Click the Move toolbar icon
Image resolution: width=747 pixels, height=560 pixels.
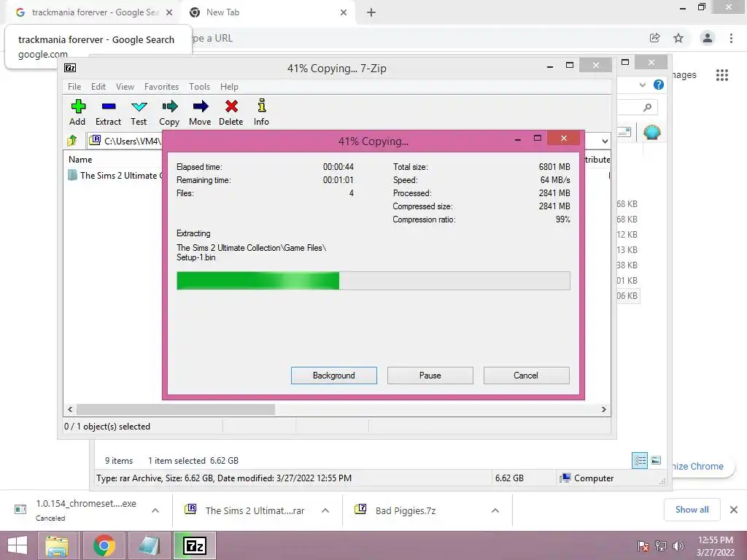[x=200, y=106]
